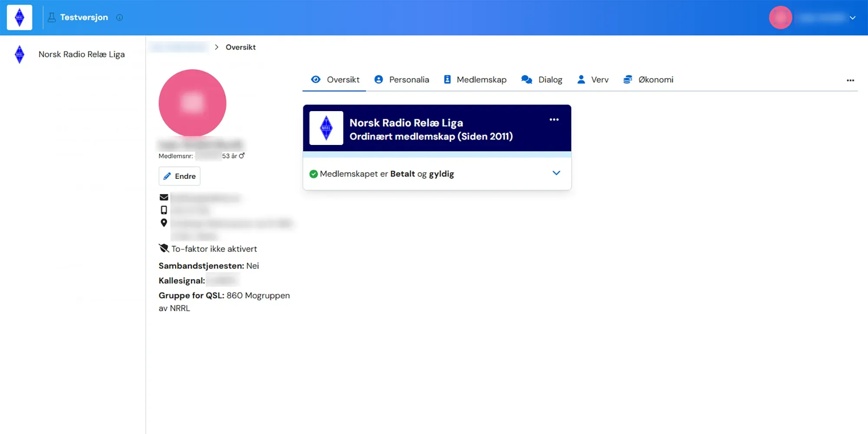Click the location pin icon
This screenshot has height=434, width=868.
coord(164,223)
